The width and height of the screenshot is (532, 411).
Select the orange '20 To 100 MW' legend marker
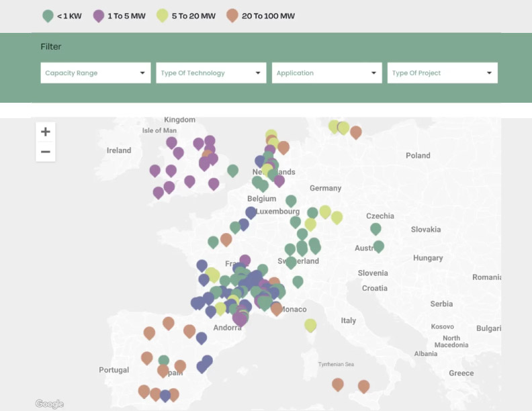tap(232, 15)
